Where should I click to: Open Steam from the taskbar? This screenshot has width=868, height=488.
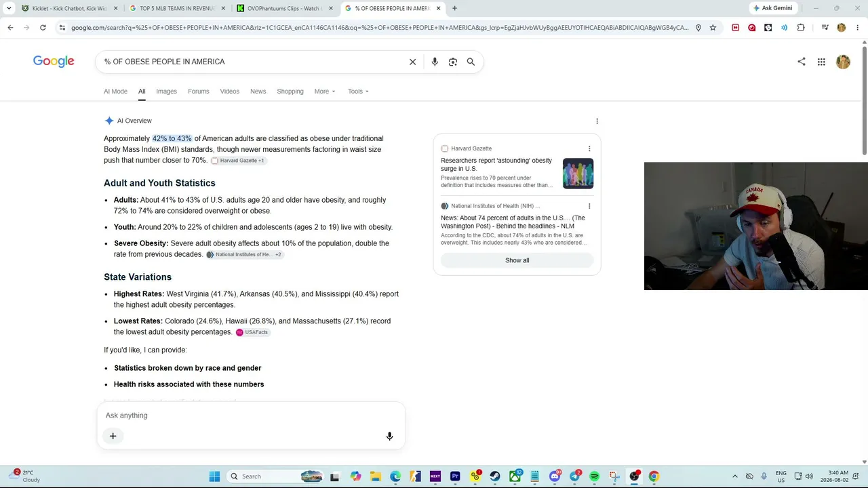coord(495,476)
